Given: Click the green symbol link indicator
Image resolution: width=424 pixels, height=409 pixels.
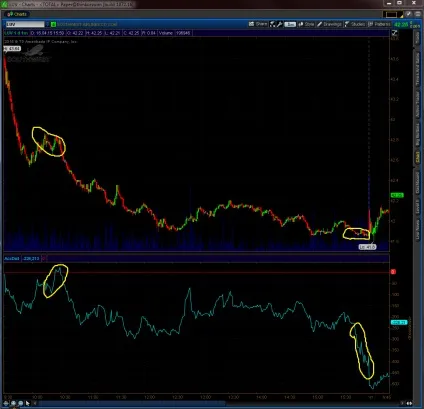Looking at the screenshot, I should coord(53,24).
